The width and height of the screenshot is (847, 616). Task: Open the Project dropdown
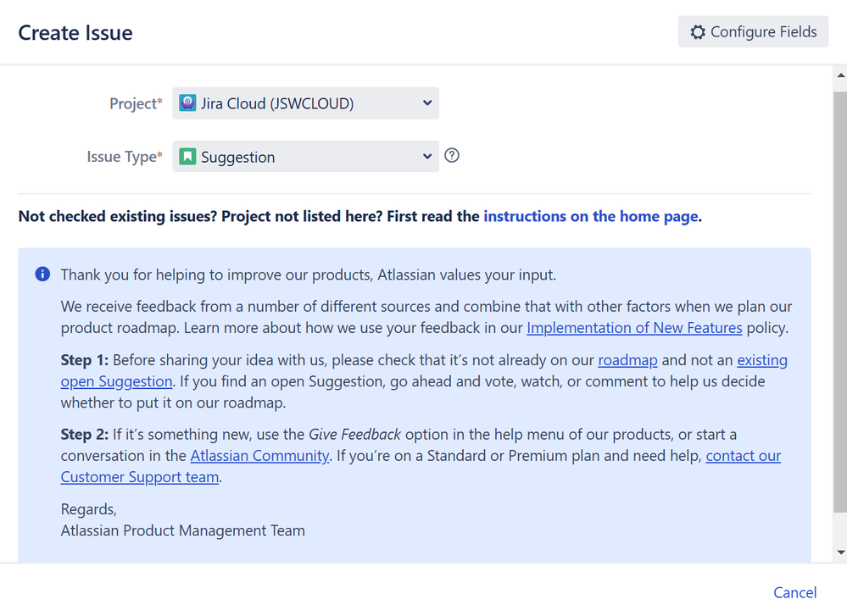pyautogui.click(x=305, y=103)
